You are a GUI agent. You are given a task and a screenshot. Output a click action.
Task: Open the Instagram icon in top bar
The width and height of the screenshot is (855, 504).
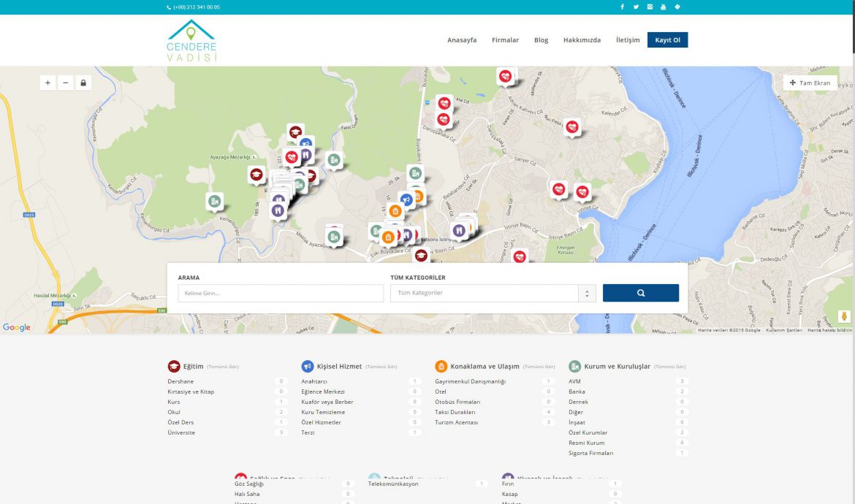point(650,7)
